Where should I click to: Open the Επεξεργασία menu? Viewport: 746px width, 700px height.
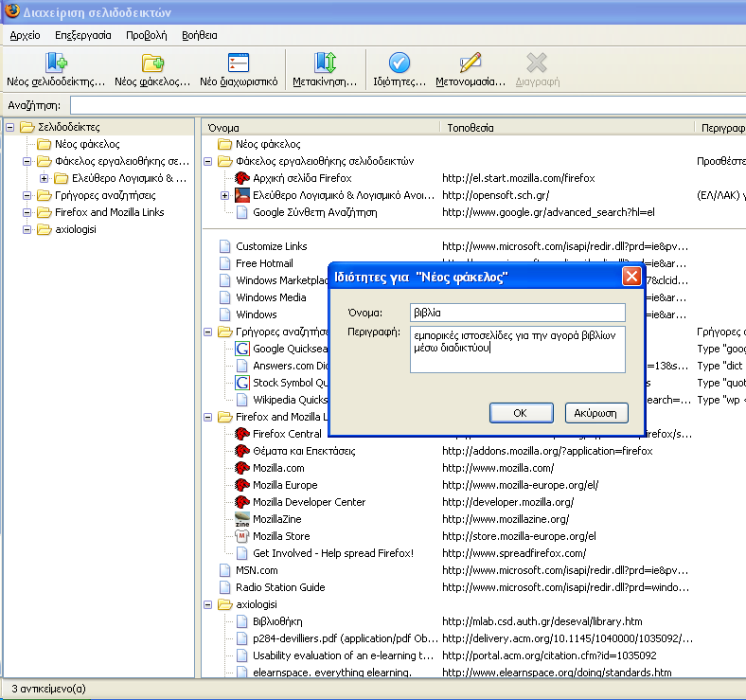pyautogui.click(x=82, y=35)
